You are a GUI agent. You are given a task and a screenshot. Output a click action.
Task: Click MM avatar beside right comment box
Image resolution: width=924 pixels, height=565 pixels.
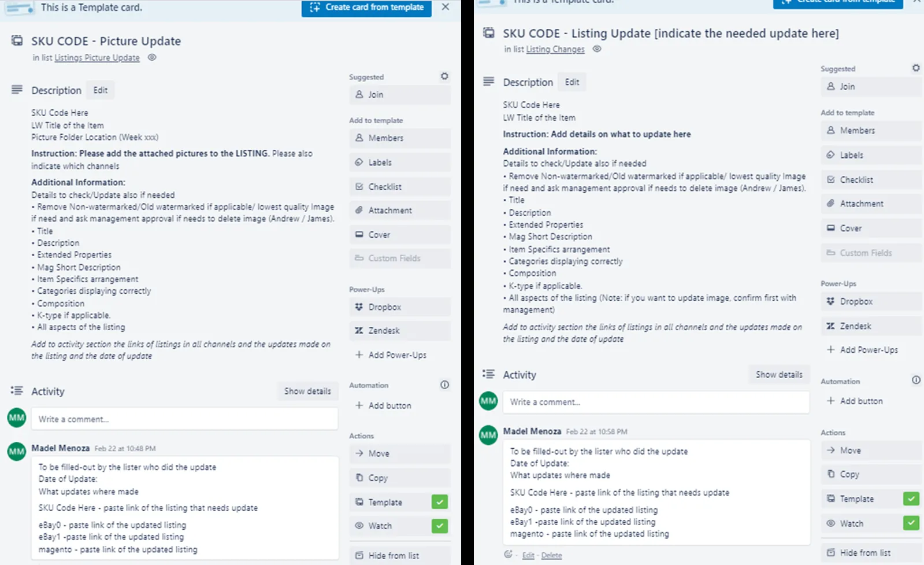(x=488, y=401)
